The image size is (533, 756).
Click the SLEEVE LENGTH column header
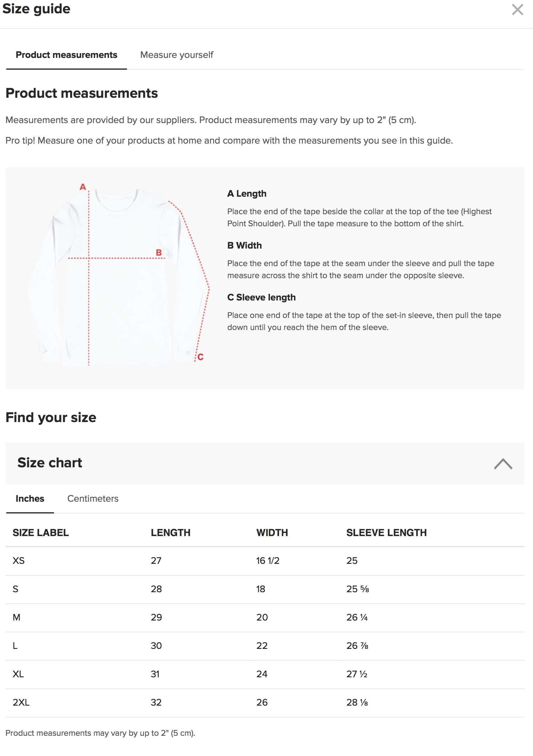(x=386, y=532)
